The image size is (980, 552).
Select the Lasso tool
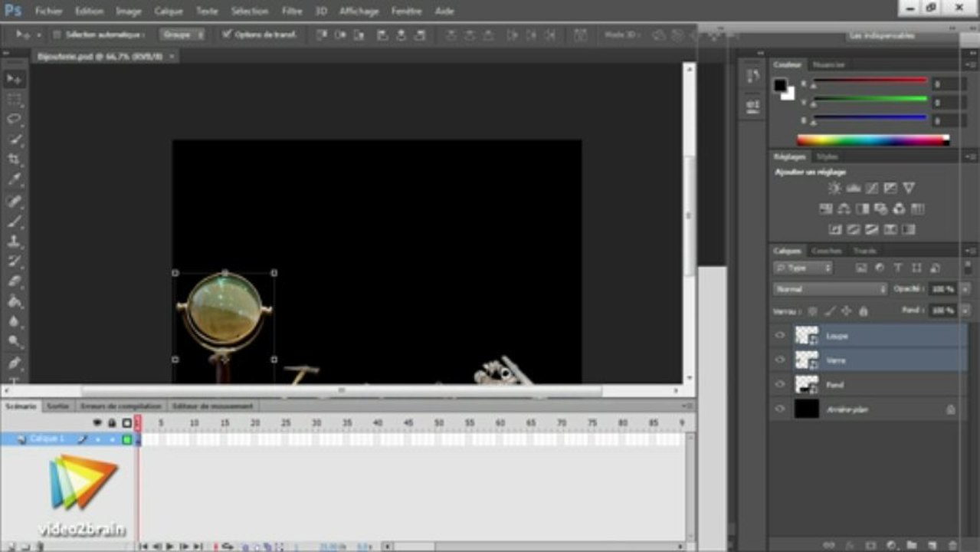coord(15,119)
